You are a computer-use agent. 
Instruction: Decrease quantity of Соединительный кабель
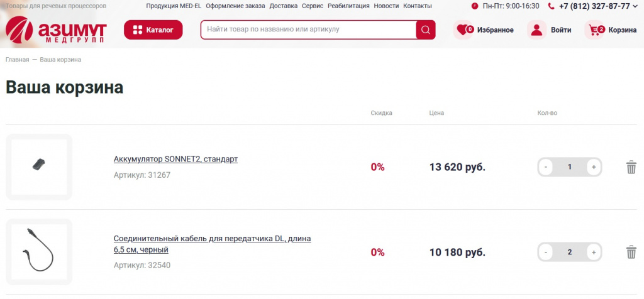tap(545, 252)
